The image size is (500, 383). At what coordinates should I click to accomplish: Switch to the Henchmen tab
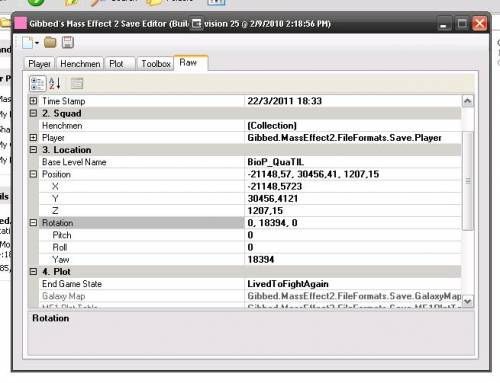pyautogui.click(x=80, y=64)
